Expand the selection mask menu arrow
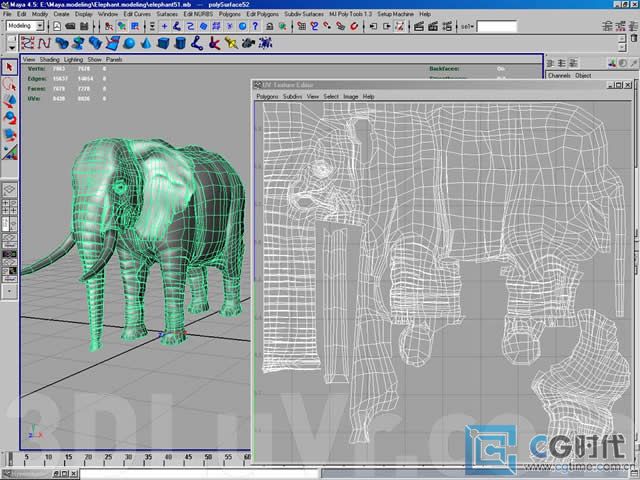This screenshot has height=480, width=640. coord(152,27)
